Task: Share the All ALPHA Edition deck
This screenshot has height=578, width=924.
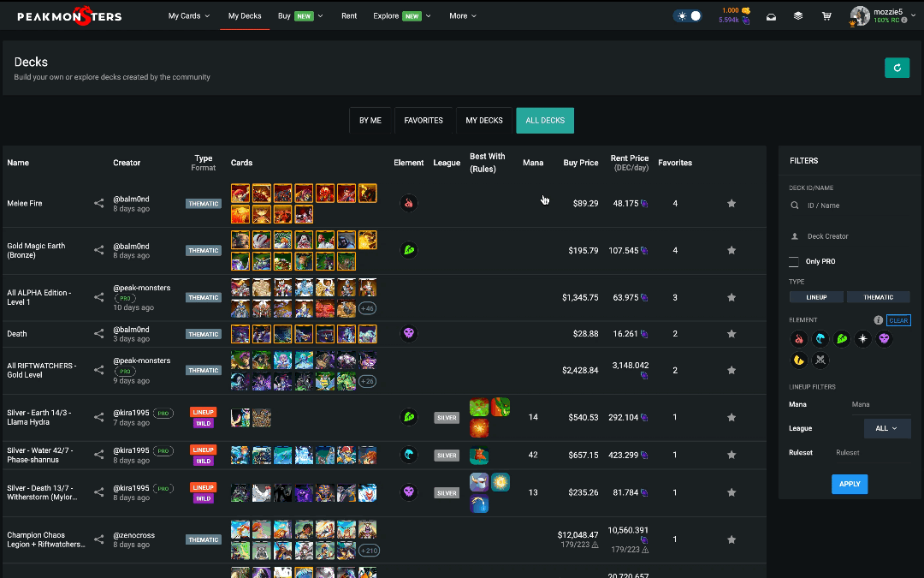Action: pos(98,297)
